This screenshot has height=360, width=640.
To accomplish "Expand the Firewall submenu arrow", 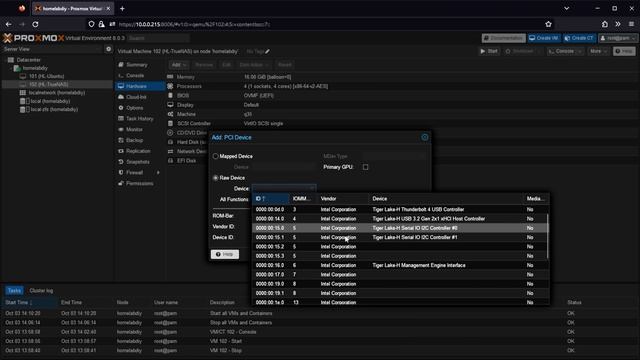I will [158, 173].
